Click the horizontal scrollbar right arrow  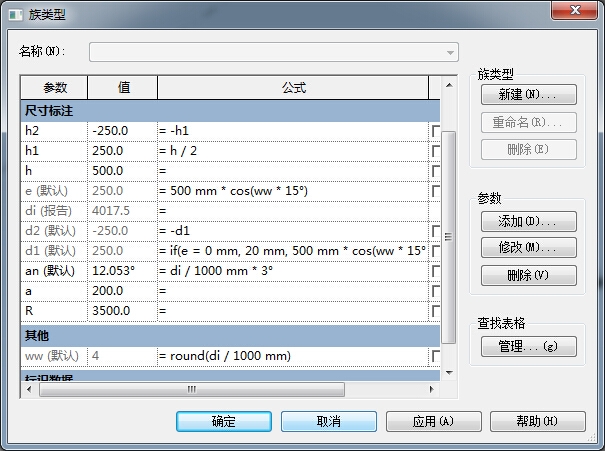(x=433, y=390)
